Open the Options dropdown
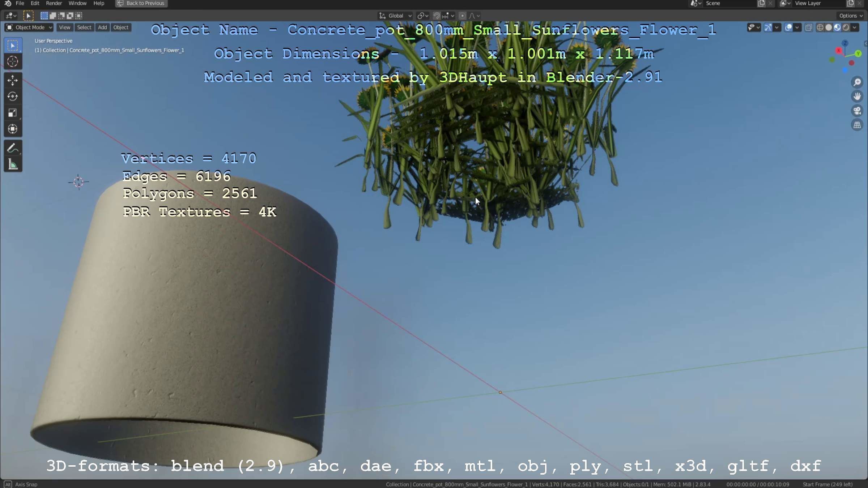868x488 pixels. [x=851, y=16]
